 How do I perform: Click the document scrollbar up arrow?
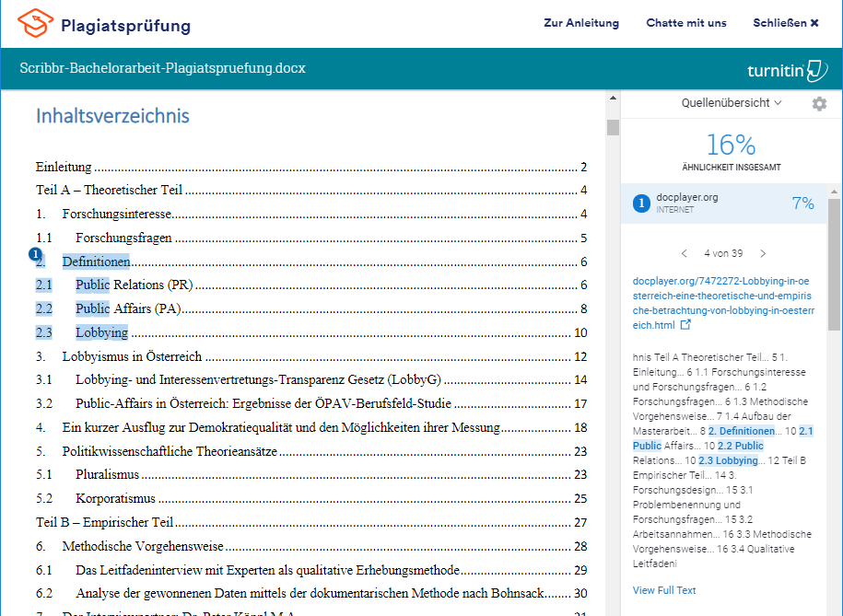(613, 99)
